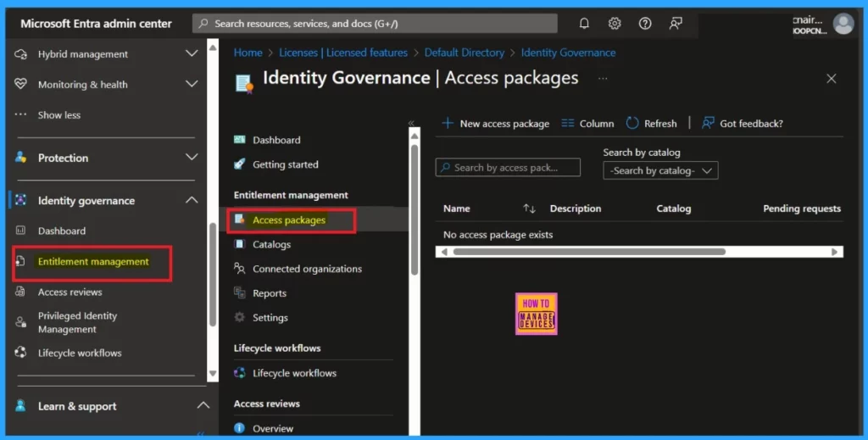Click the Pending requests column header
The image size is (868, 440).
pyautogui.click(x=802, y=209)
